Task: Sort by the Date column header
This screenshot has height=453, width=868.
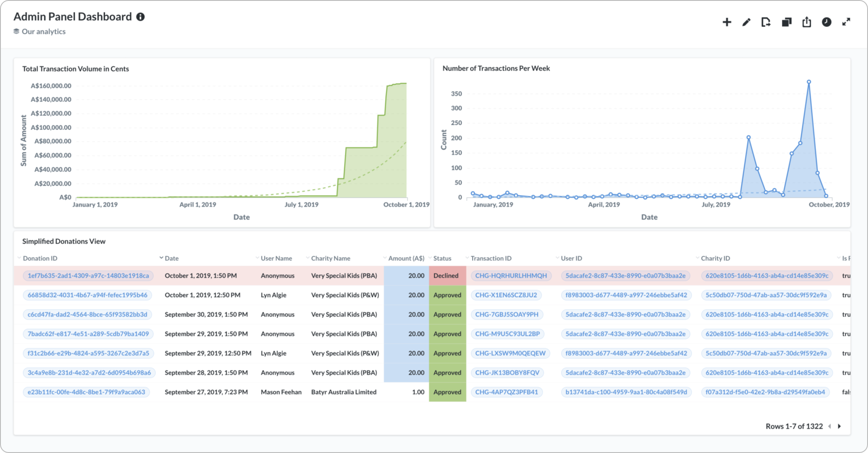Action: (171, 258)
